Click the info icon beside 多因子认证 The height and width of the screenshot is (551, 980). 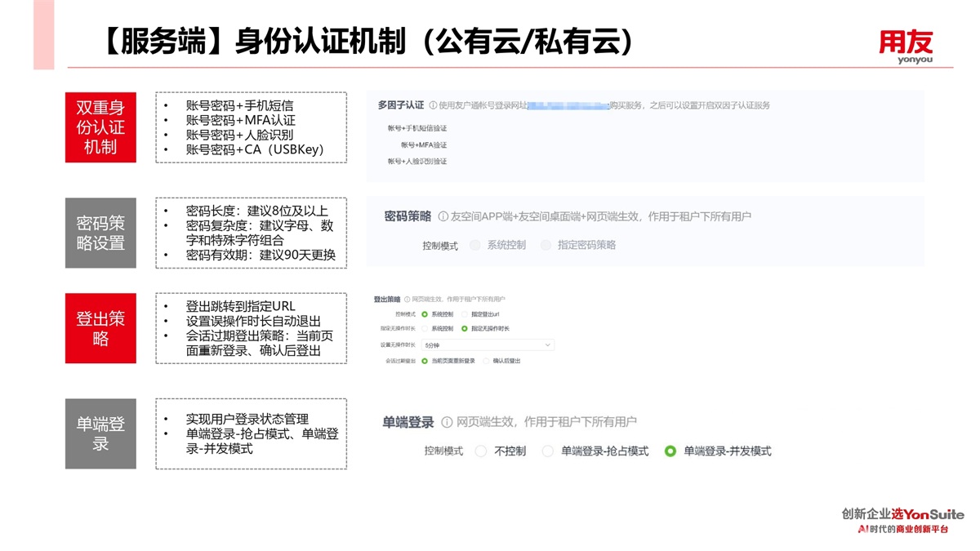point(433,105)
